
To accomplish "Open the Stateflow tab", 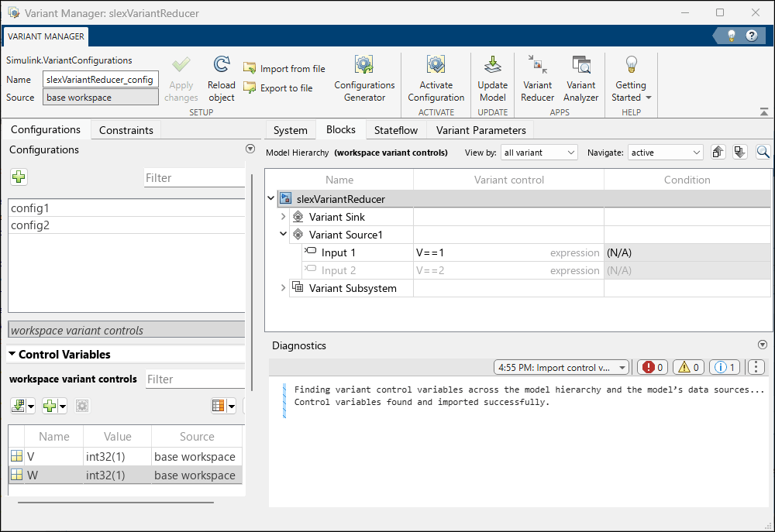I will click(396, 130).
